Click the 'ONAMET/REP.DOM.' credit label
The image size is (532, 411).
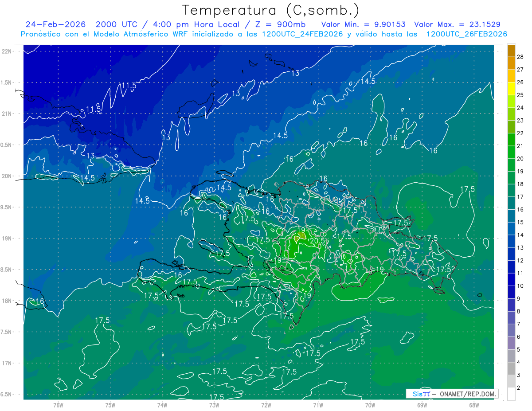click(467, 394)
